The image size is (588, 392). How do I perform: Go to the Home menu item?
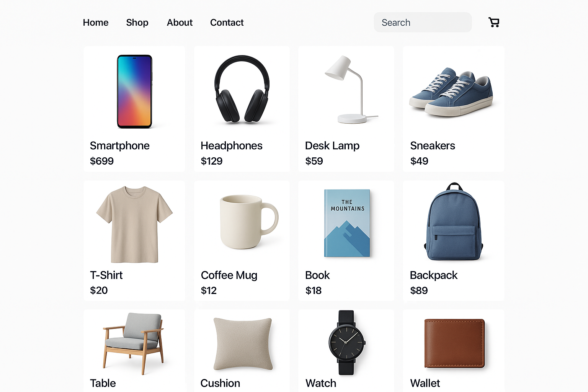96,23
